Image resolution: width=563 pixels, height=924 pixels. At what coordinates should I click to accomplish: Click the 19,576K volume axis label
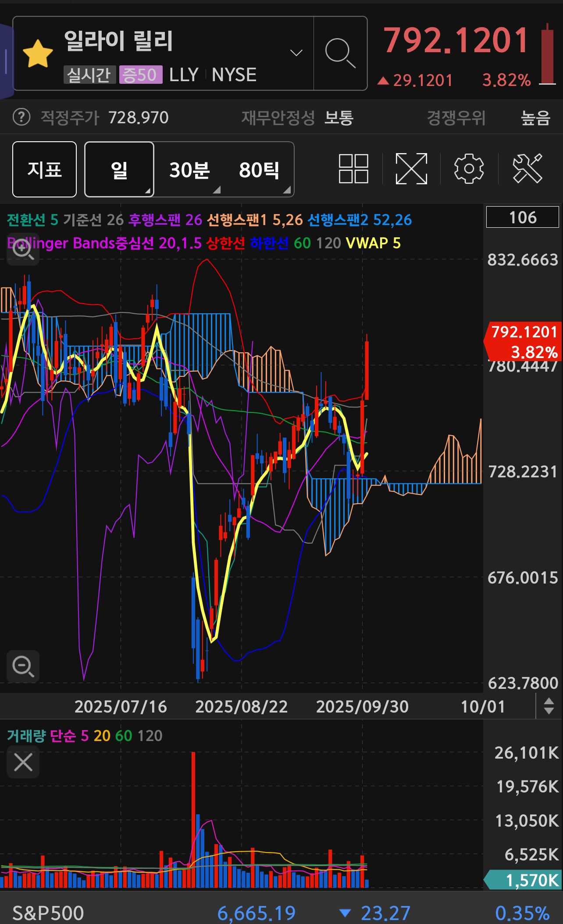[527, 787]
